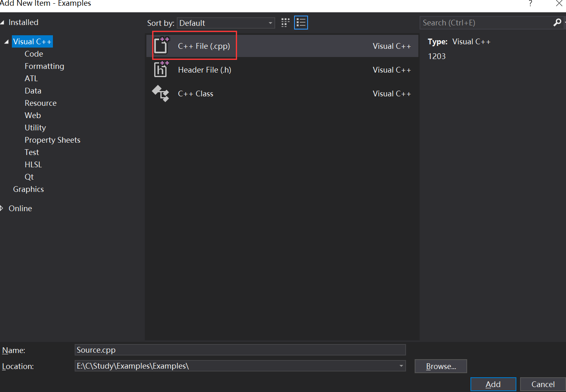Select the Graphics category
Image resolution: width=566 pixels, height=392 pixels.
point(28,189)
